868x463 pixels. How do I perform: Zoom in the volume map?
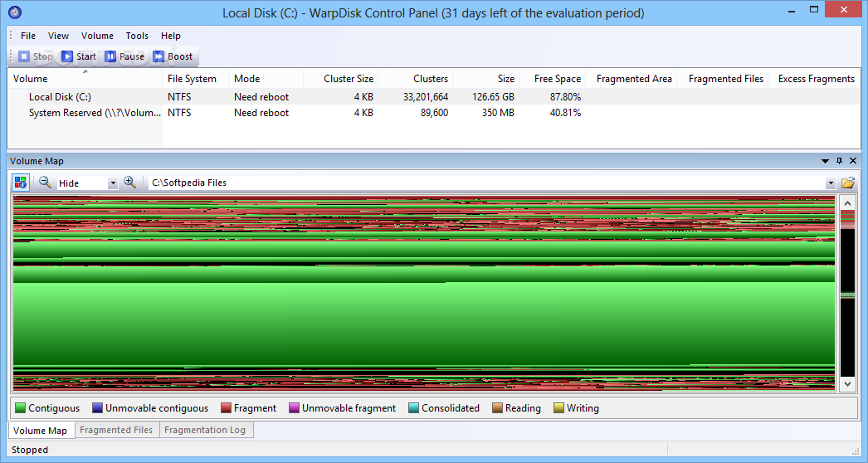pos(130,183)
